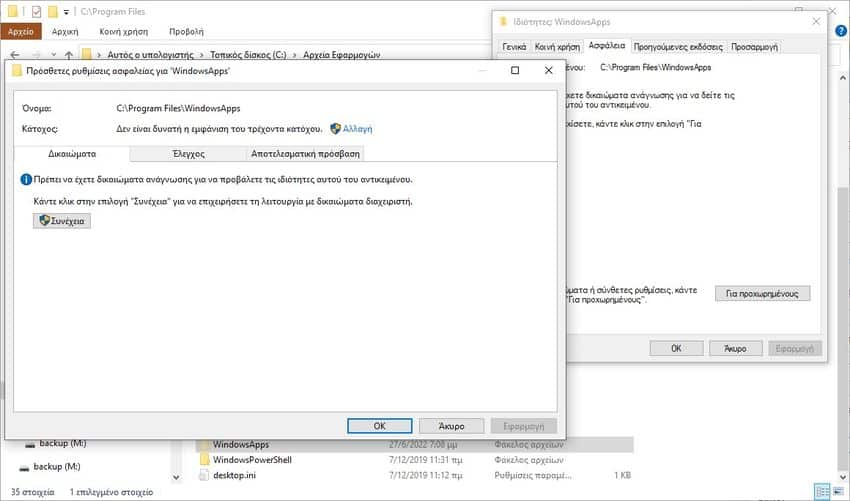Close the WindowsApps properties dialog
The width and height of the screenshot is (850, 501).
click(x=816, y=22)
